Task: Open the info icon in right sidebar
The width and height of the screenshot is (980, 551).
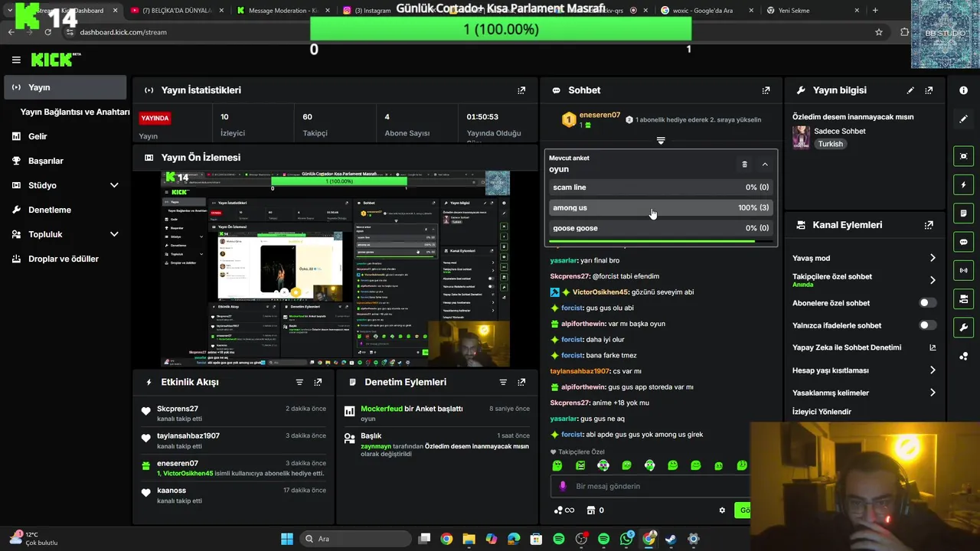Action: click(963, 90)
